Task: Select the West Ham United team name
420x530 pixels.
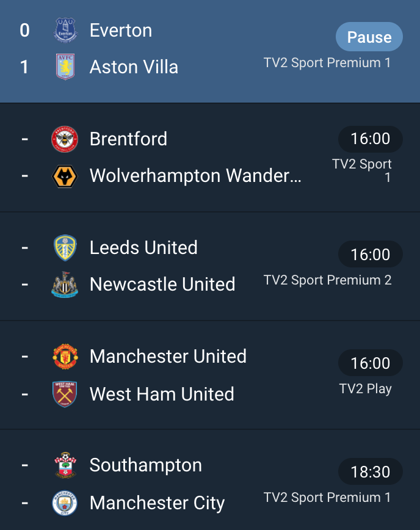Action: pyautogui.click(x=162, y=394)
